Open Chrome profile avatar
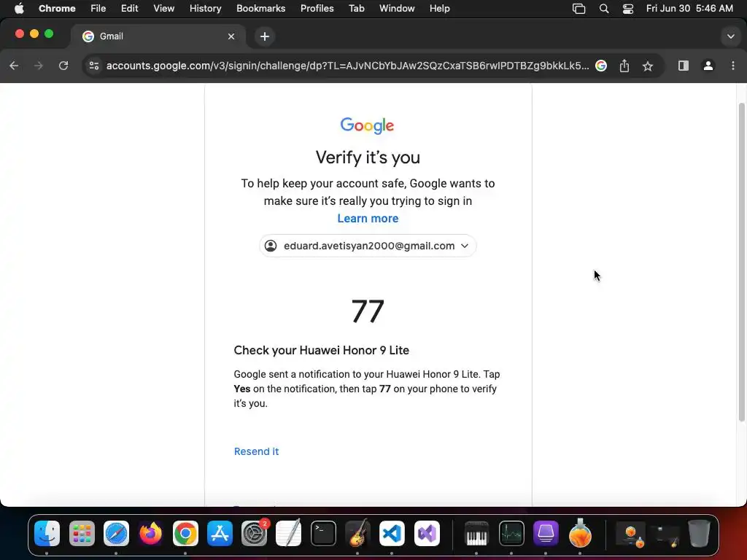747x560 pixels. click(x=708, y=66)
